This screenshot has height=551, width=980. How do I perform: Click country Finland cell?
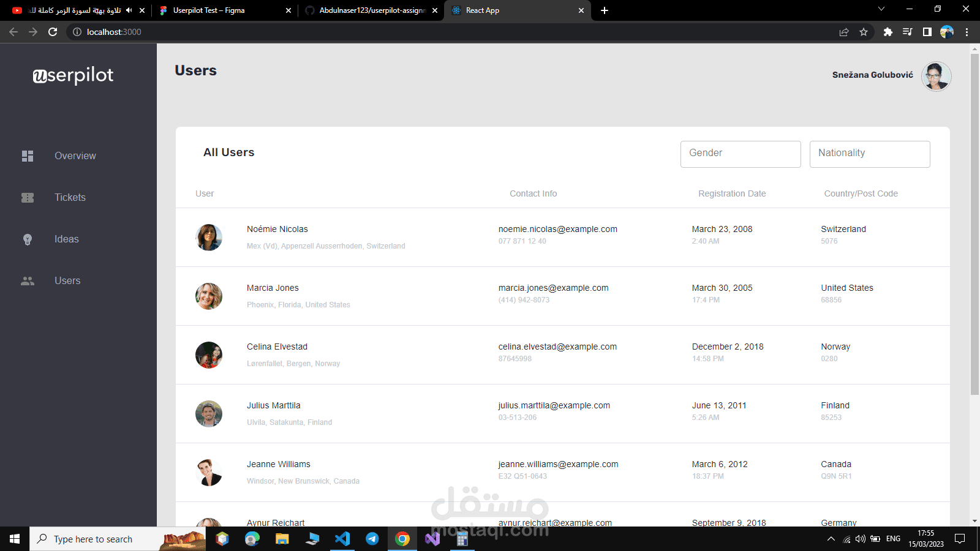[835, 405]
